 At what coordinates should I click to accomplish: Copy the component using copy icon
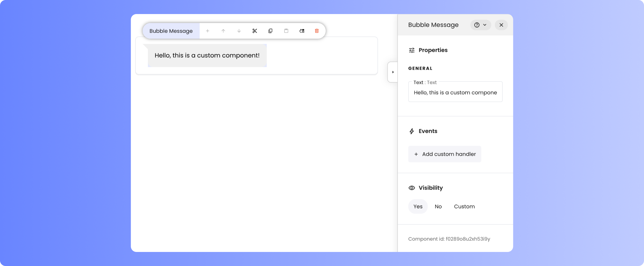[270, 31]
